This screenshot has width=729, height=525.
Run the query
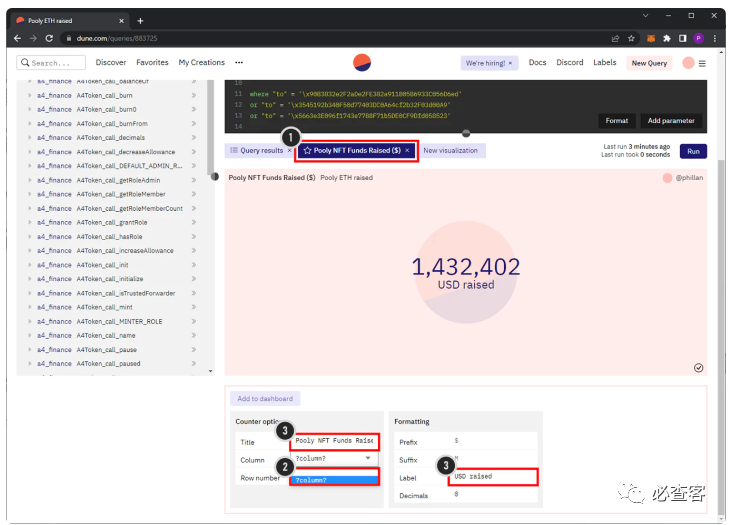[x=693, y=152]
